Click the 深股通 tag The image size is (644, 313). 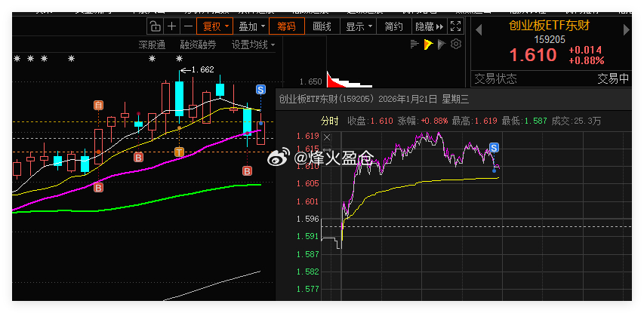[152, 44]
